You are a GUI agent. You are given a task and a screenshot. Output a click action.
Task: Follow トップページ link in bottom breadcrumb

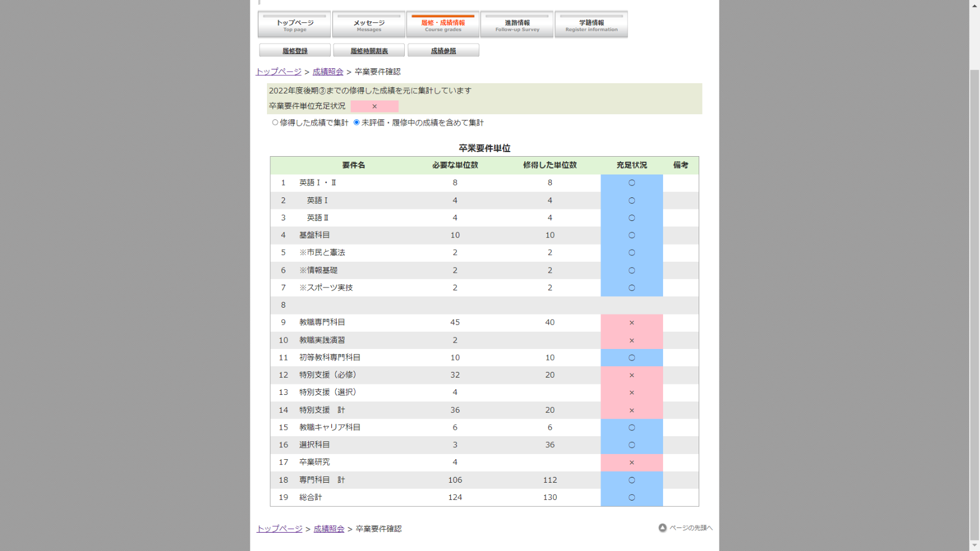[280, 529]
